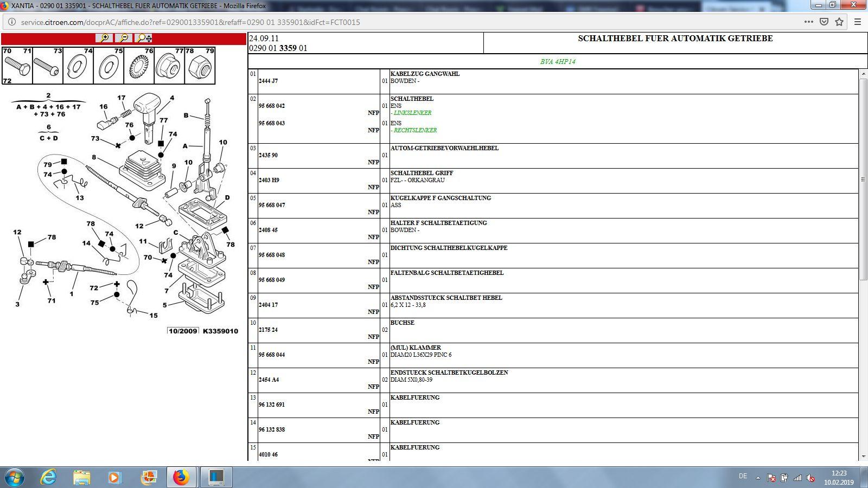This screenshot has height=488, width=868.
Task: Open Windows Media Player from the taskbar
Action: (x=114, y=477)
